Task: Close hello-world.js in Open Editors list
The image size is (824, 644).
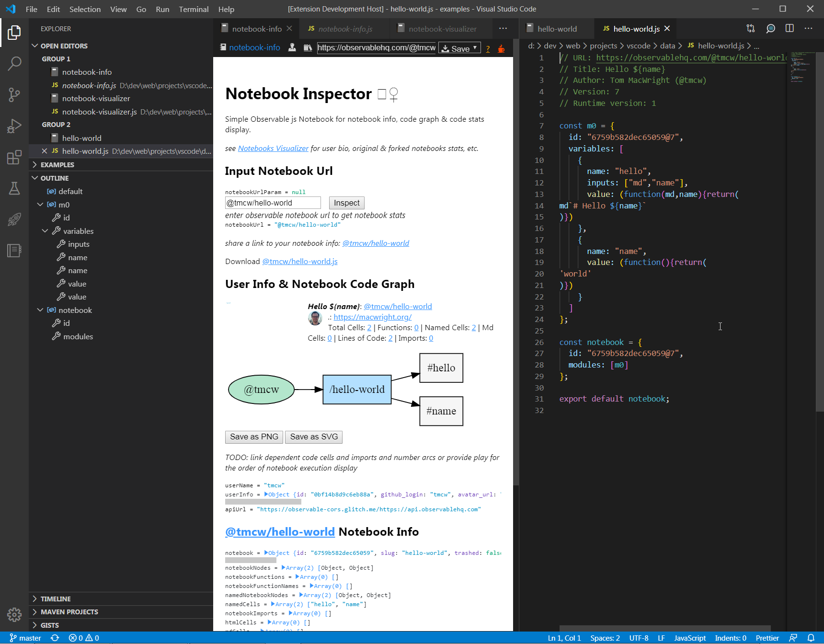Action: coord(45,151)
